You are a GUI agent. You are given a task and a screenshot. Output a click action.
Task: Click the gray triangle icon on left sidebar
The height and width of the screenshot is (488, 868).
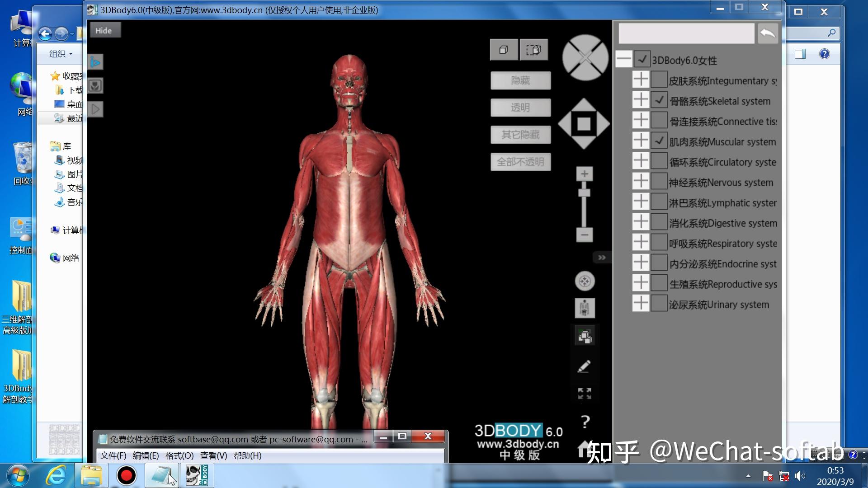point(95,109)
